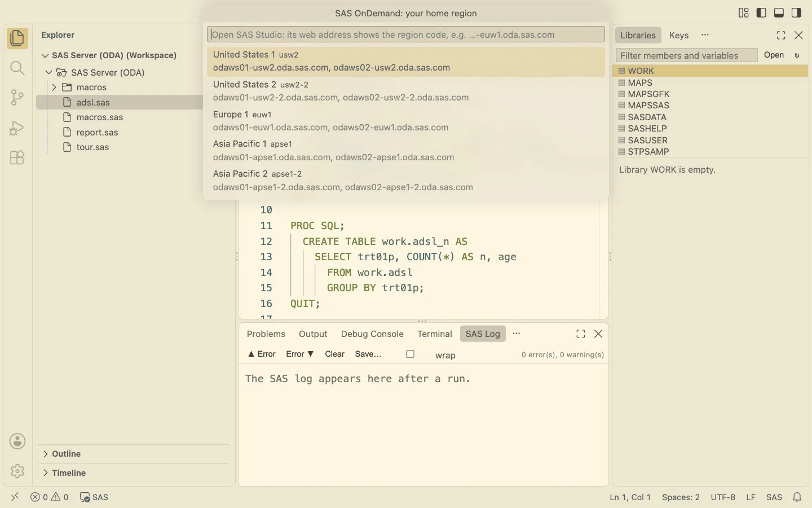812x508 pixels.
Task: Open the Search view icon
Action: 17,68
